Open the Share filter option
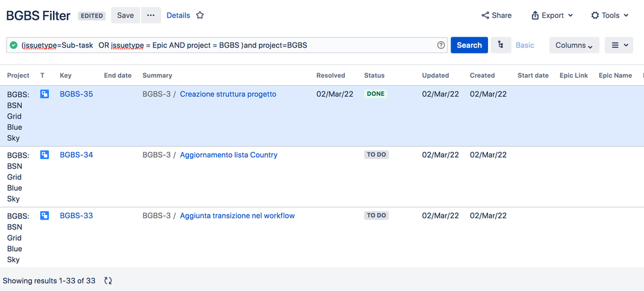This screenshot has height=291, width=644. click(496, 15)
